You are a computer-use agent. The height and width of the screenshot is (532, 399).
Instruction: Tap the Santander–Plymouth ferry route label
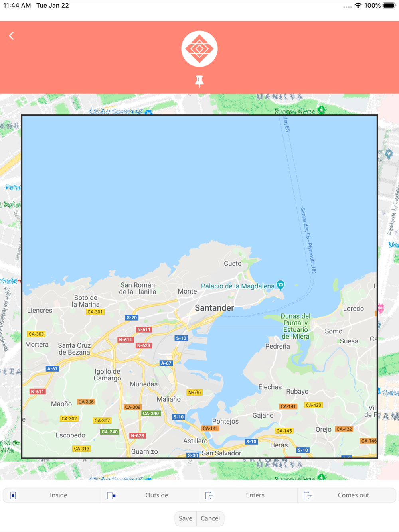pos(308,240)
